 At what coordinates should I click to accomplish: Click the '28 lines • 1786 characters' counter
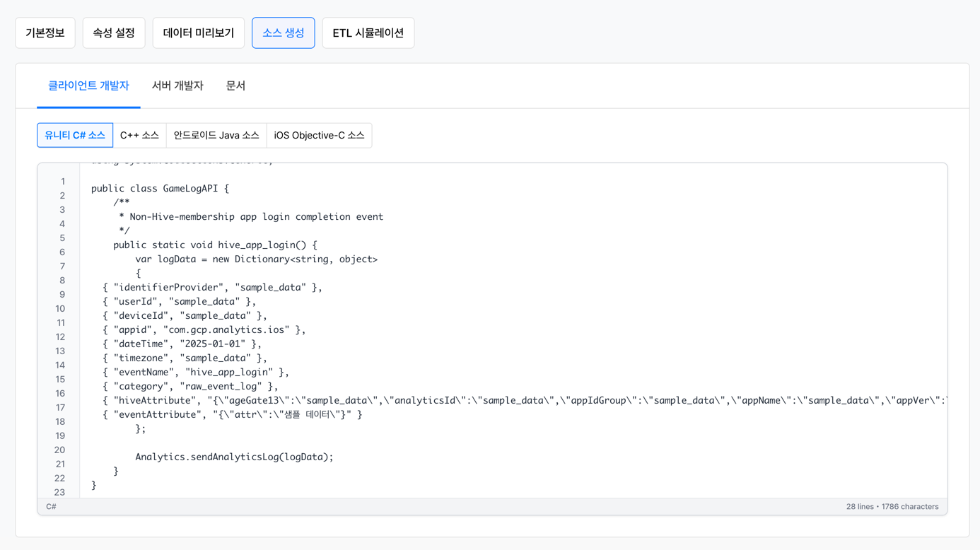[892, 507]
